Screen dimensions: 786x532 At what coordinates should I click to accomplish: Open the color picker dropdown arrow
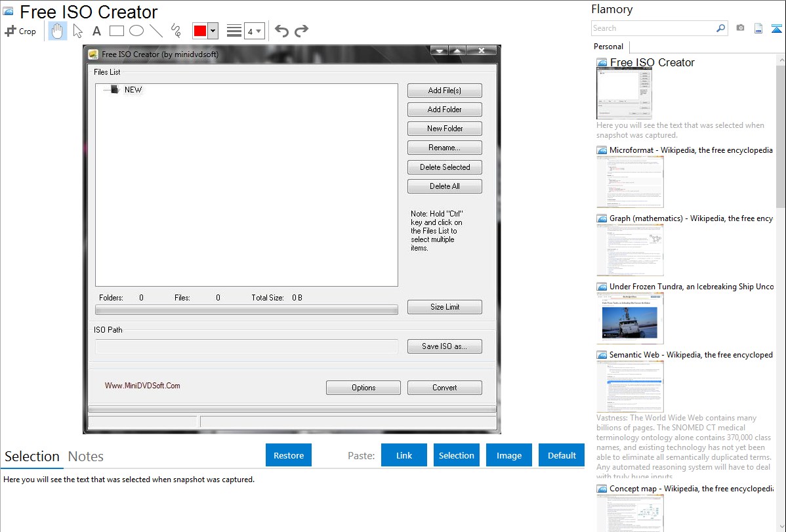click(213, 31)
